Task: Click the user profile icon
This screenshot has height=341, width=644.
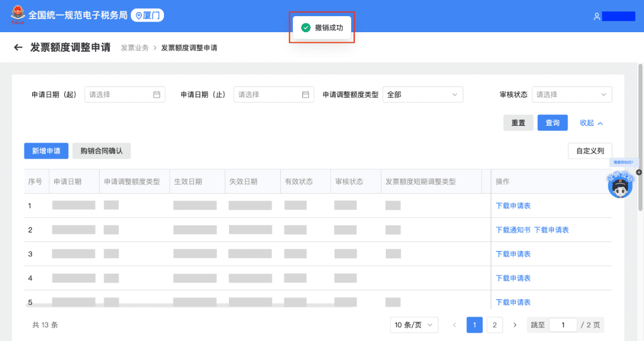Action: click(596, 17)
